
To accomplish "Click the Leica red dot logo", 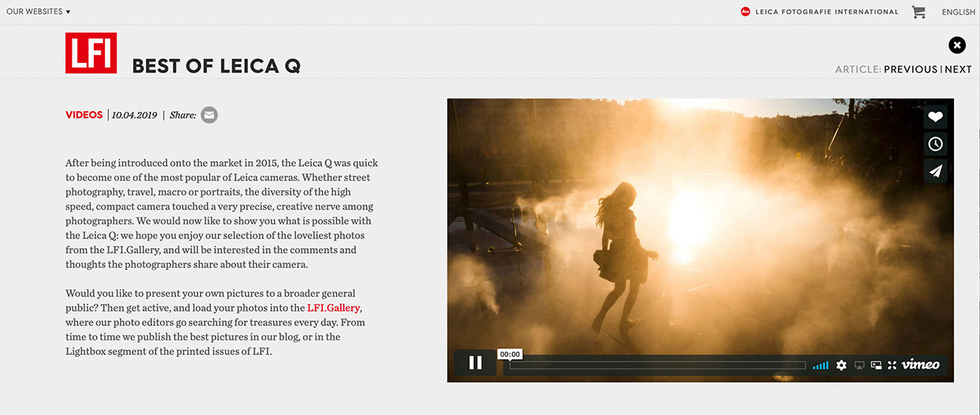I will [745, 12].
